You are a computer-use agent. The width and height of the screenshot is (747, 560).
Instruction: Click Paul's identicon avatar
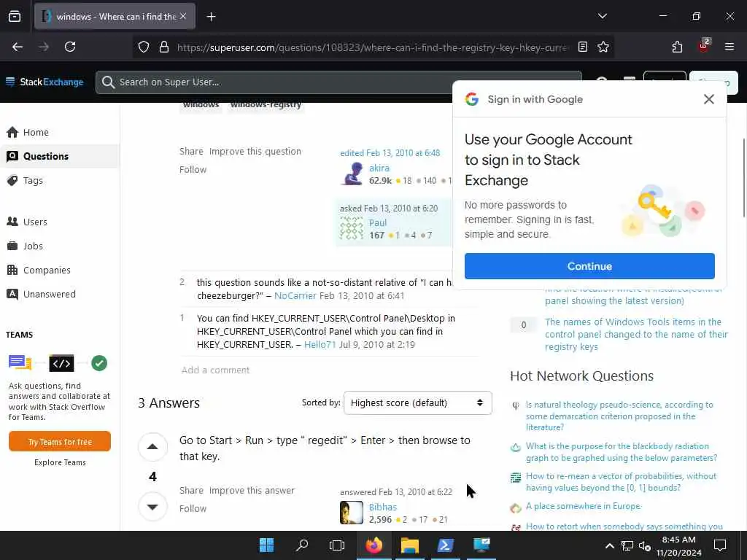tap(352, 228)
